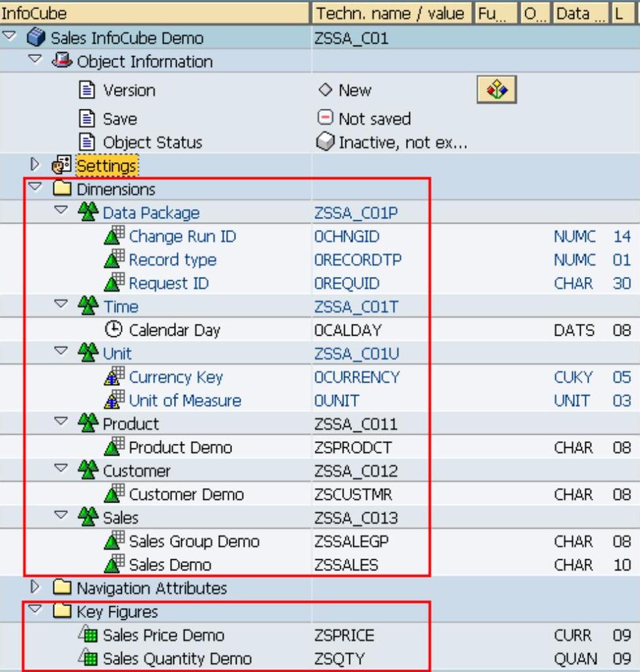Click the Sales InfoCube Demo cube icon
Screen dimensions: 640x672
(x=37, y=38)
